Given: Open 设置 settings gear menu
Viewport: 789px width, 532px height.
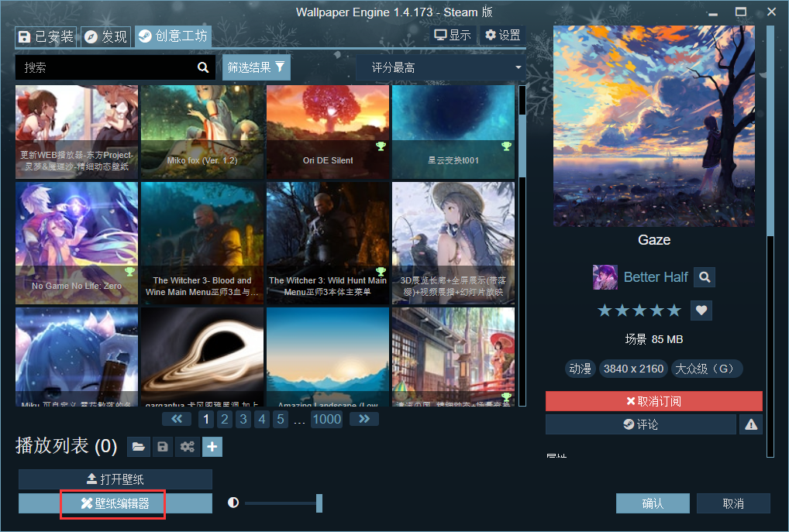Looking at the screenshot, I should click(x=502, y=35).
